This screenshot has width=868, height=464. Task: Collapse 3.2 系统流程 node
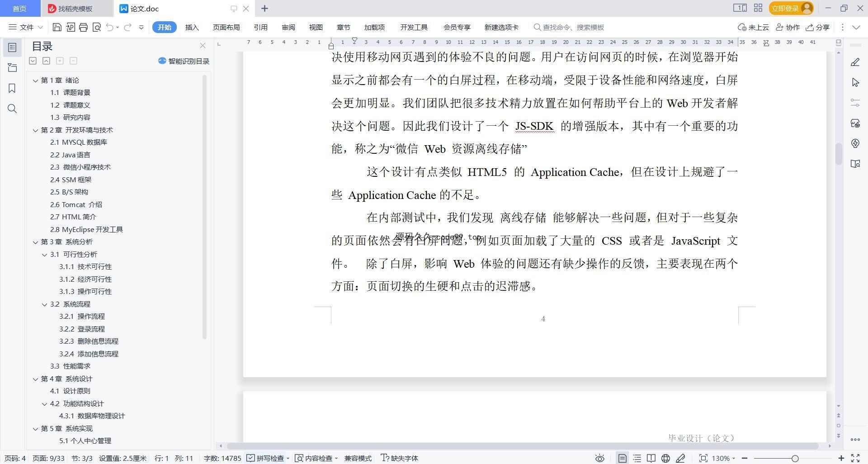coord(44,304)
